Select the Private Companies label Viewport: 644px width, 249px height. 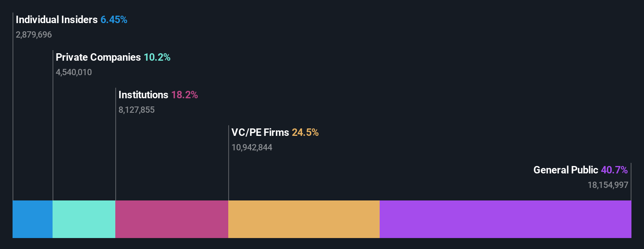click(98, 57)
